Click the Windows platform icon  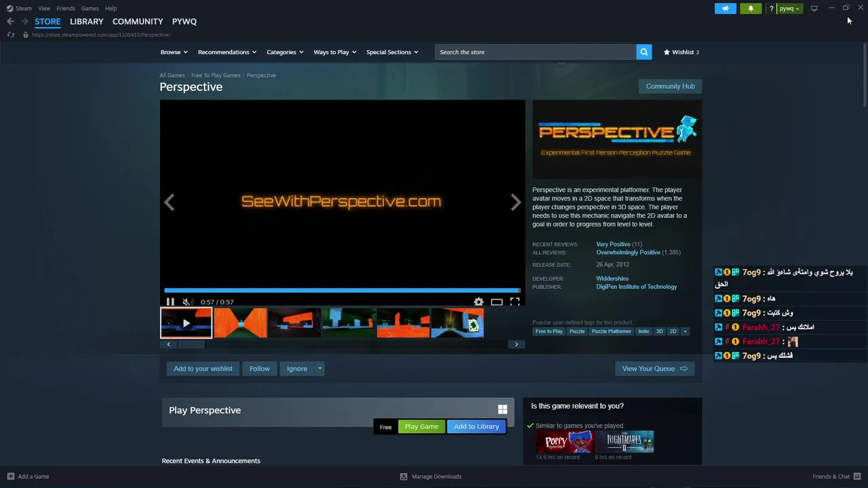[x=502, y=409]
